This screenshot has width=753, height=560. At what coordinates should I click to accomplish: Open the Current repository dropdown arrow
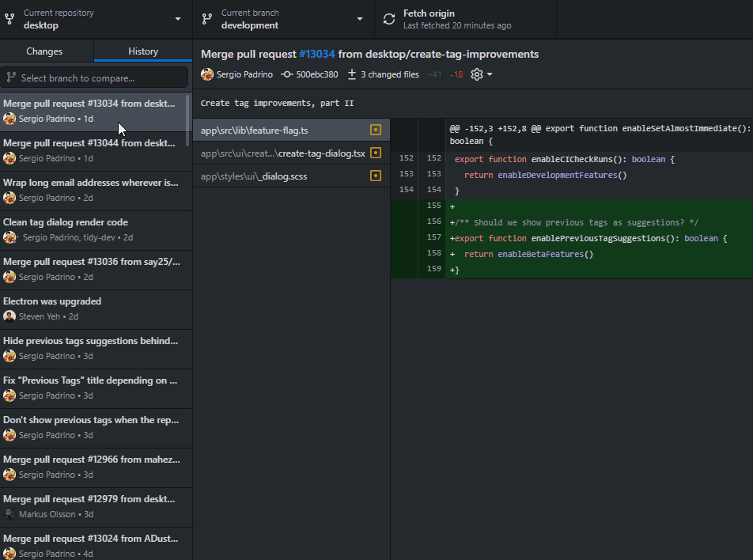click(178, 19)
